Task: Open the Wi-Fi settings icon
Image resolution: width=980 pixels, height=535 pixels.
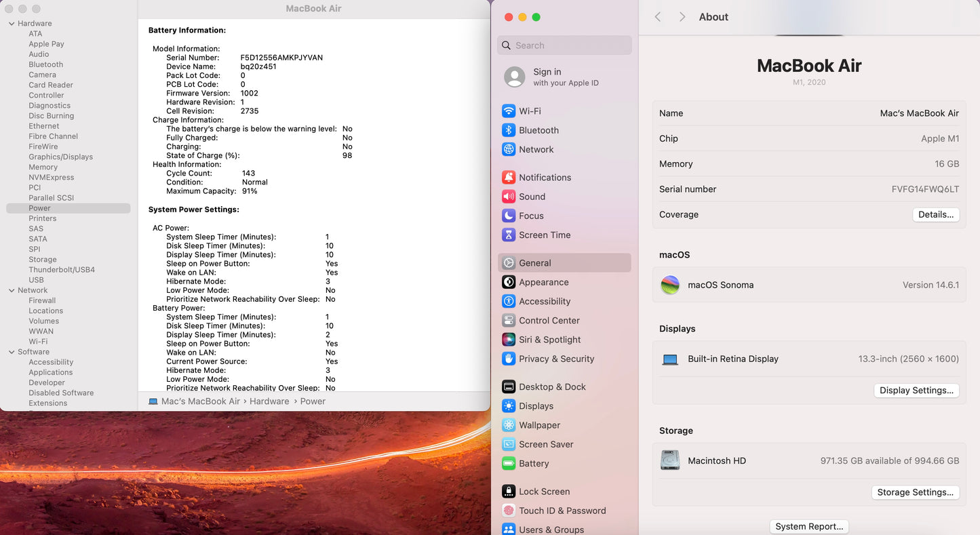Action: (509, 111)
